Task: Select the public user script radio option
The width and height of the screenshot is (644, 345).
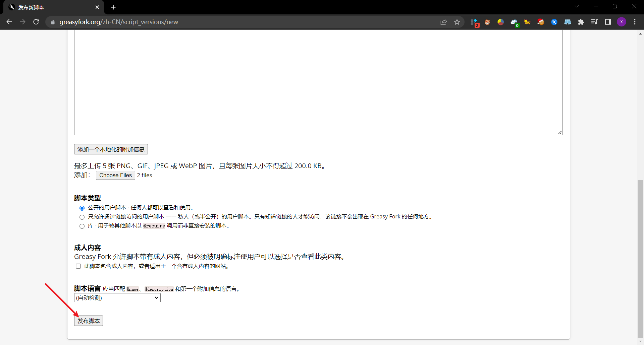Action: pos(82,208)
